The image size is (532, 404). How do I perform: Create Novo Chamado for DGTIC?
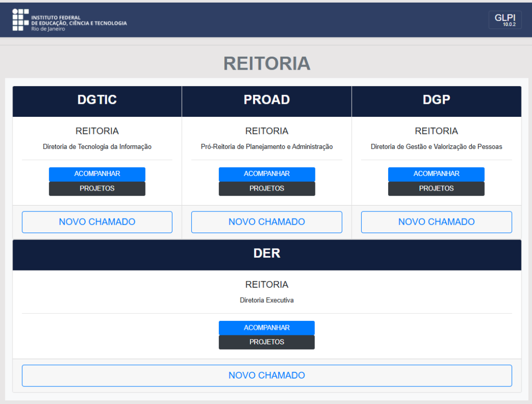(97, 222)
